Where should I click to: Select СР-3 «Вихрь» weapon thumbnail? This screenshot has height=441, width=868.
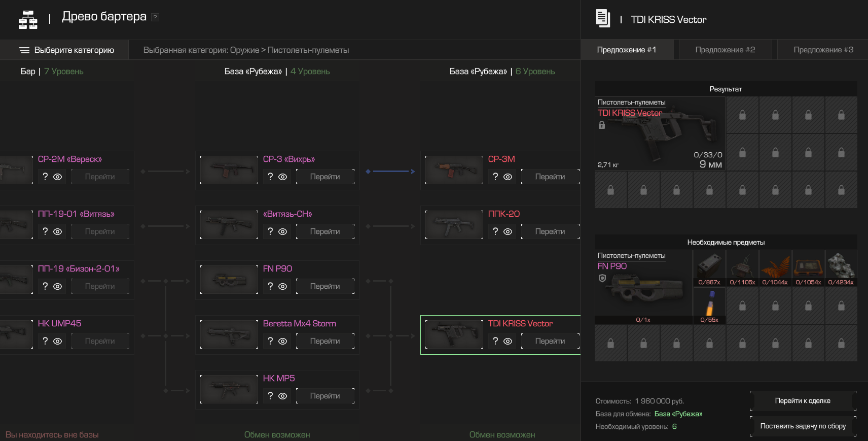tap(229, 170)
